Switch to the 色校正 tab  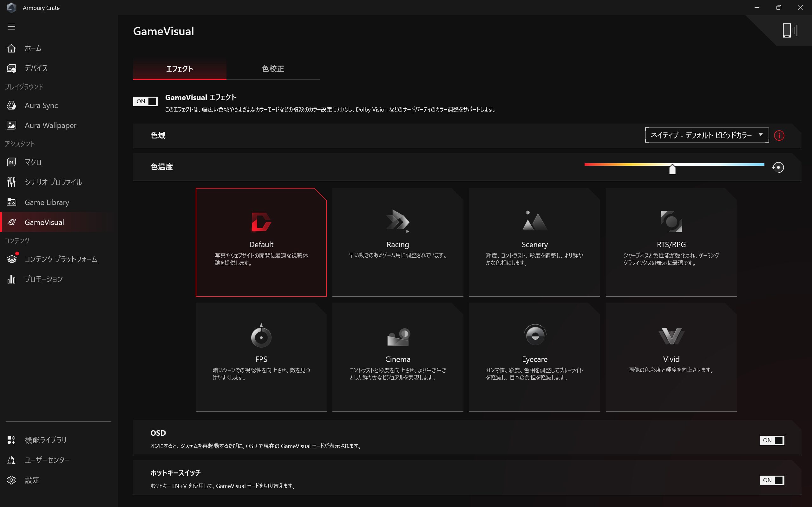(x=273, y=69)
